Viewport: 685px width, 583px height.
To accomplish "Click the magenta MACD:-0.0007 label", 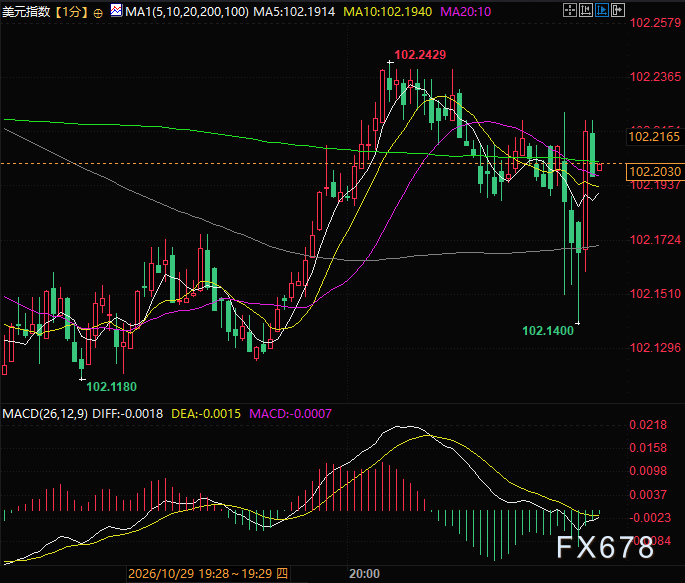I will click(x=291, y=414).
